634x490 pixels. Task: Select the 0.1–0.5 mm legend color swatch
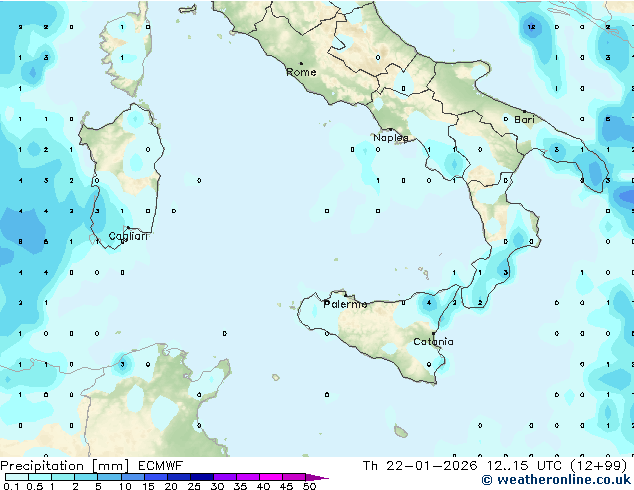pyautogui.click(x=17, y=477)
